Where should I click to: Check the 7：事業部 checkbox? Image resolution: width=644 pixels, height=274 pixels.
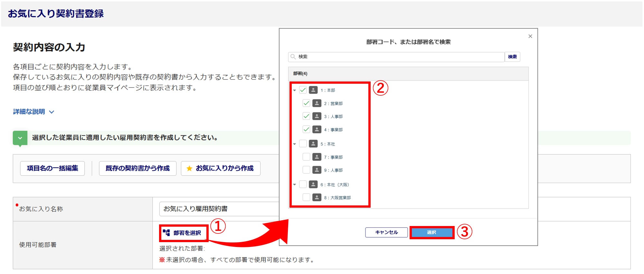point(306,157)
